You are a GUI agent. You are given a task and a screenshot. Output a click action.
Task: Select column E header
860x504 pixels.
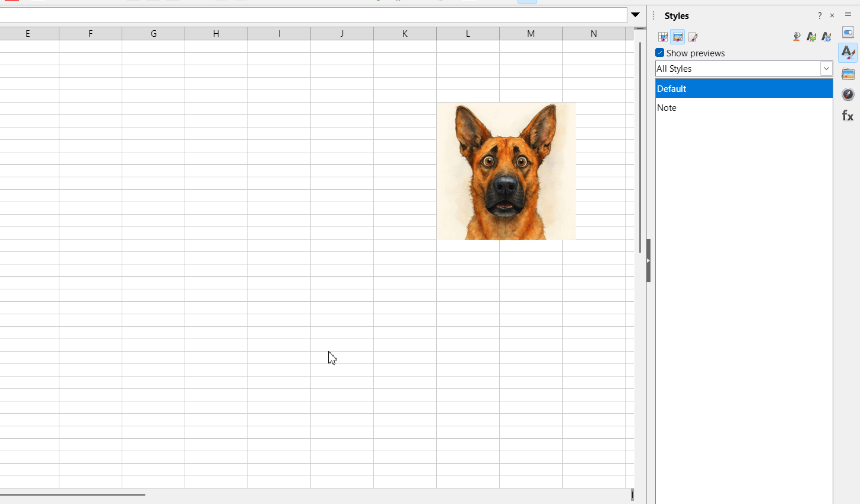point(28,34)
